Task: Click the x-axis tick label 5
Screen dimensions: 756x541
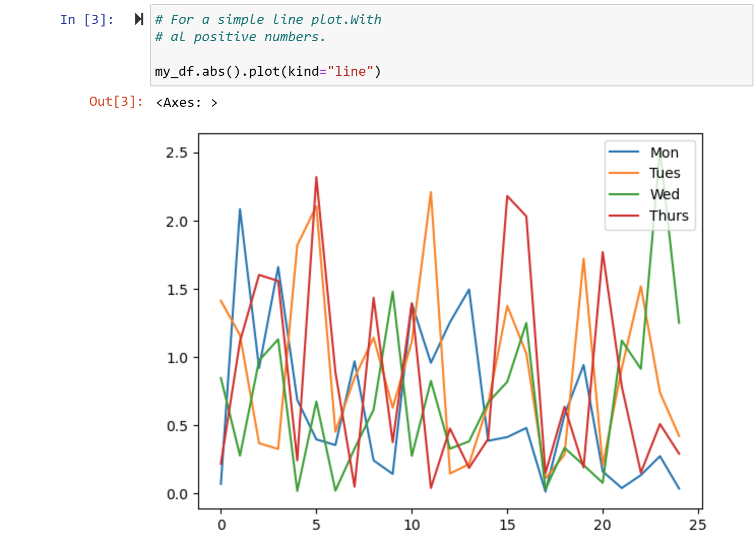Action: click(317, 525)
